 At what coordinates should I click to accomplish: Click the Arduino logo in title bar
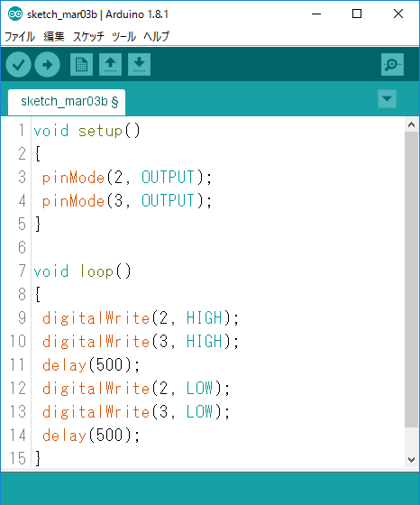(x=15, y=14)
